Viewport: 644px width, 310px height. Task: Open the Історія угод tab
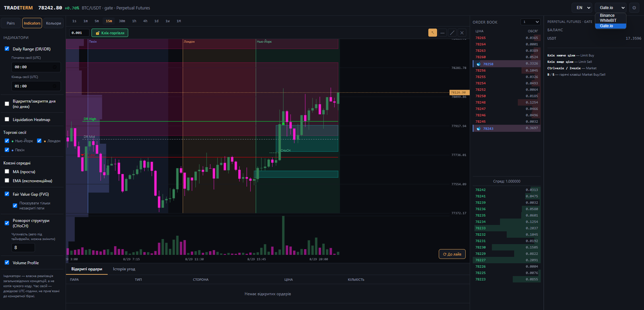(x=124, y=269)
